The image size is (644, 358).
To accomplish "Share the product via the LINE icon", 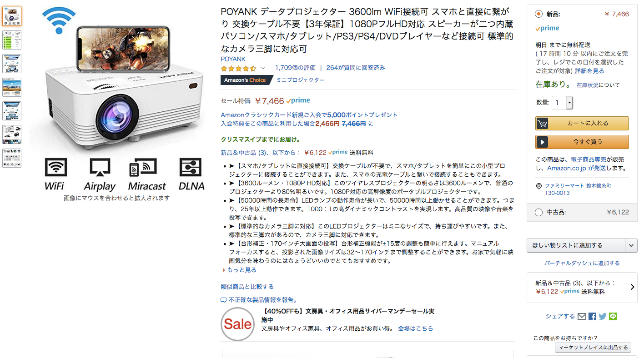I will pyautogui.click(x=612, y=316).
